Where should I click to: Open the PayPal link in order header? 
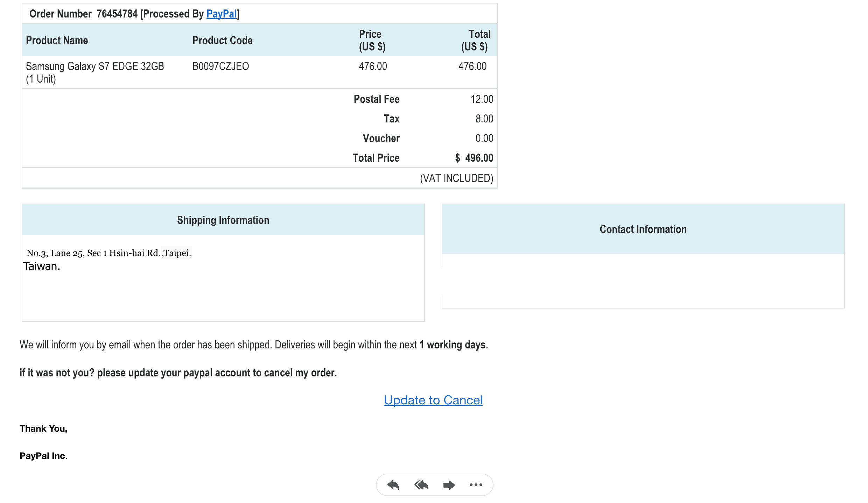pyautogui.click(x=222, y=14)
